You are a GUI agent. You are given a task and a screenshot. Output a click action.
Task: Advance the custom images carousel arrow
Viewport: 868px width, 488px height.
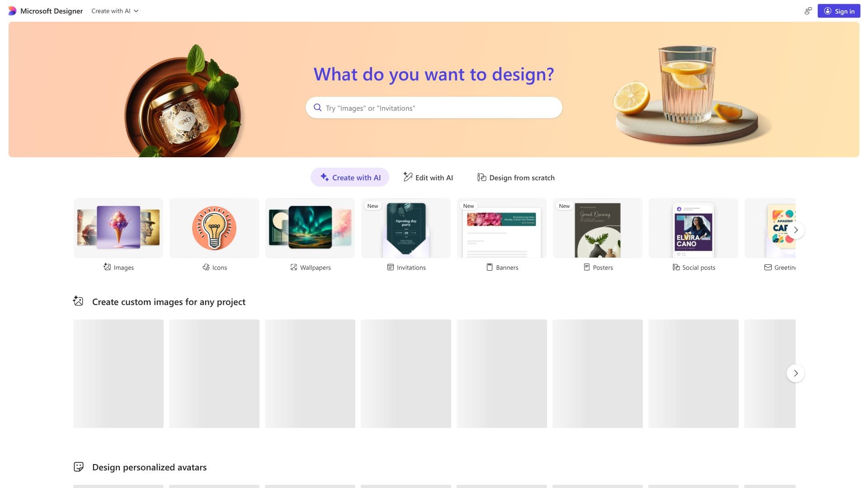tap(796, 373)
